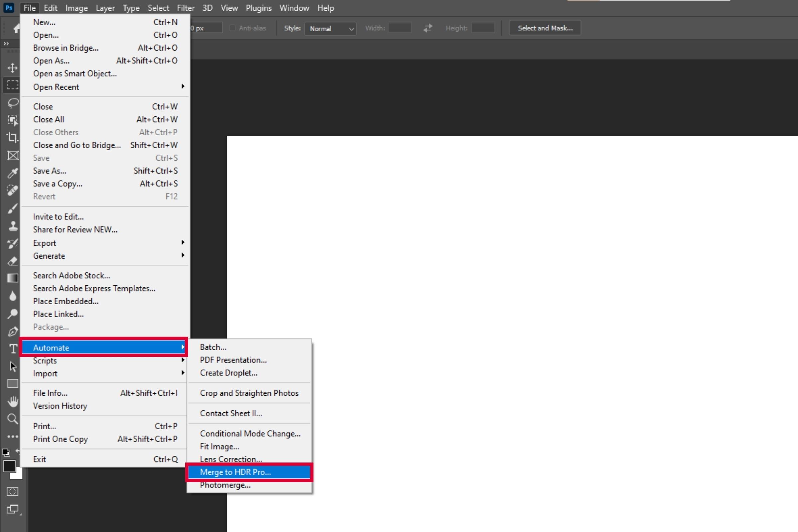798x532 pixels.
Task: Expand the toolbar double-arrow
Action: 6,44
